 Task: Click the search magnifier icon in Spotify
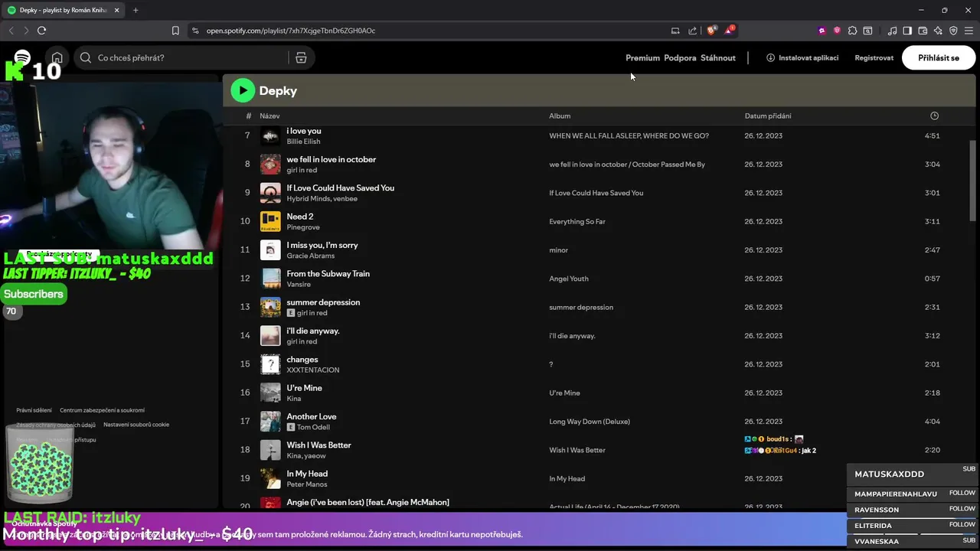[86, 57]
